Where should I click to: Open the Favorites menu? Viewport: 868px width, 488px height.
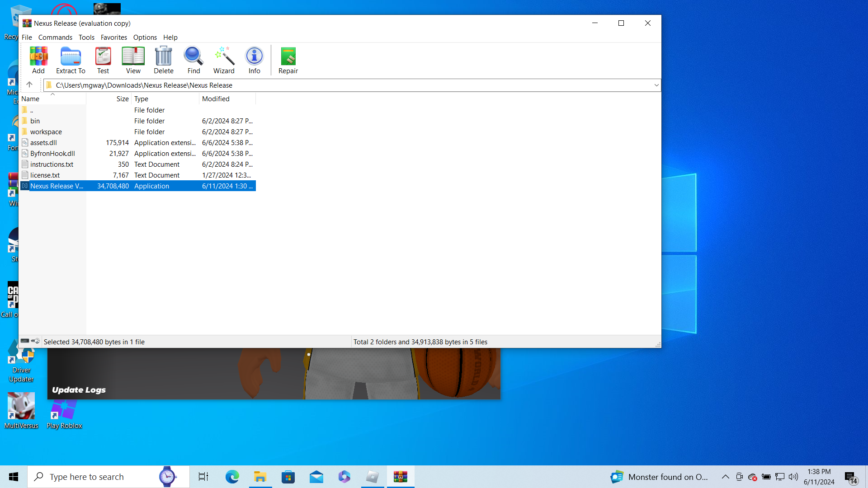coord(113,38)
